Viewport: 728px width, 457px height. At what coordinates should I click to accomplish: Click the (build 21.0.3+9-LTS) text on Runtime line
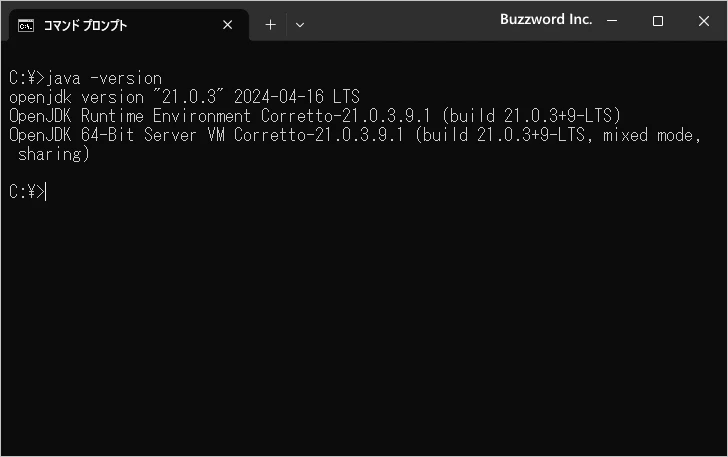point(532,116)
